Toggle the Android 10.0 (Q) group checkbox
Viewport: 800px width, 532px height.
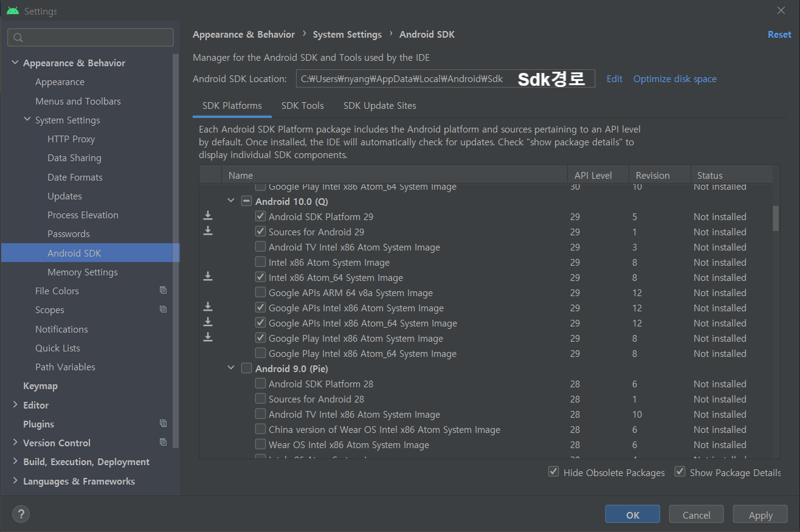pos(246,201)
